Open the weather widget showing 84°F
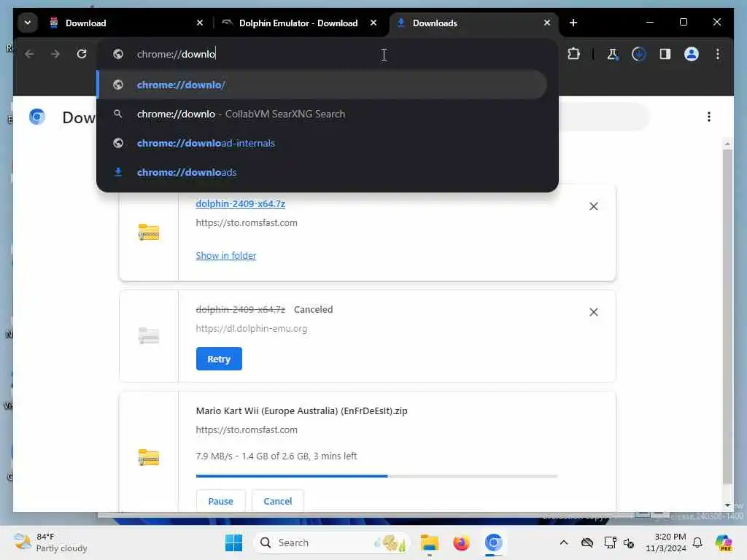The width and height of the screenshot is (747, 560). (50, 542)
